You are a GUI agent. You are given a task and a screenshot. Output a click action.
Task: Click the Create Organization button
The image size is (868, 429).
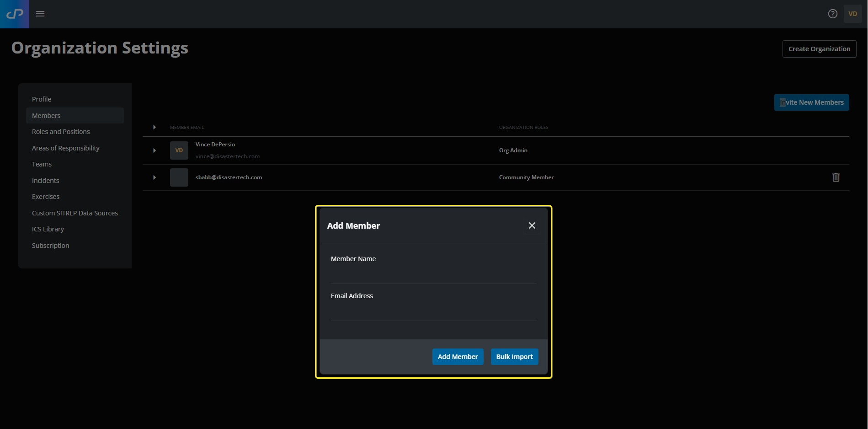[x=819, y=49]
